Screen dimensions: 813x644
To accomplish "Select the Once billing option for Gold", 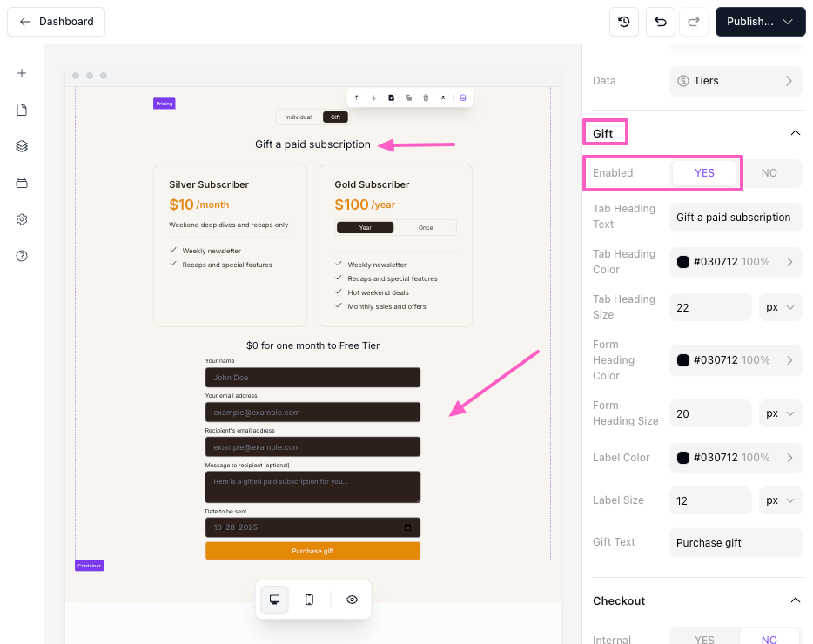I will tap(425, 228).
